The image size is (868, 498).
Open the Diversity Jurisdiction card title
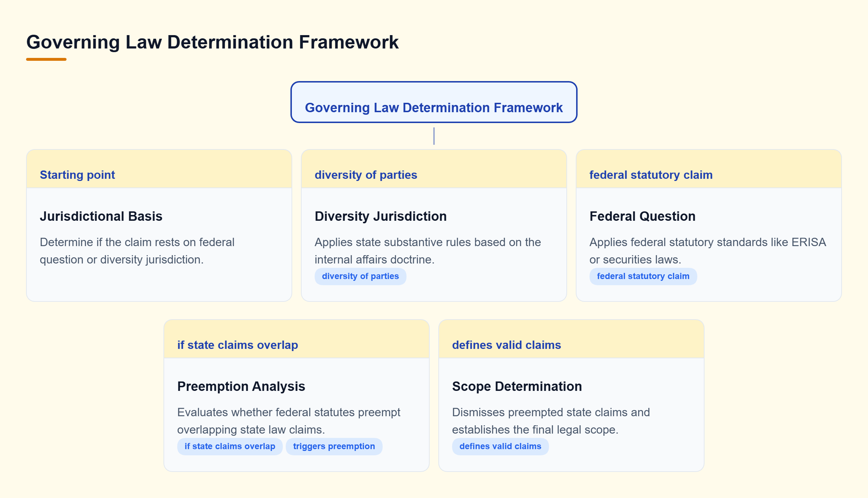pyautogui.click(x=380, y=216)
